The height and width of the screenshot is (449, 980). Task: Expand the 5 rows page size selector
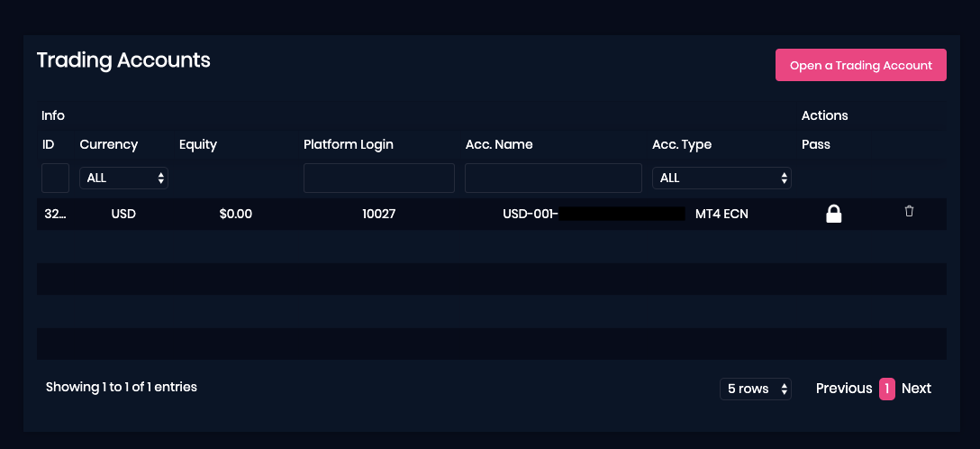pos(756,389)
